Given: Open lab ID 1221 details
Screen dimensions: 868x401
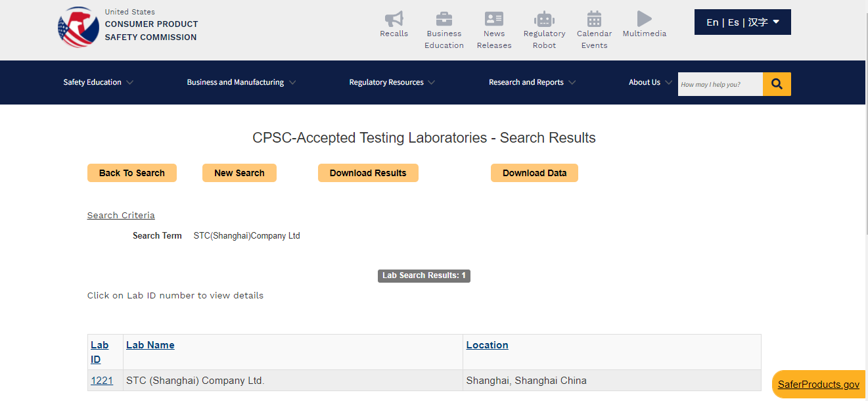Looking at the screenshot, I should click(x=102, y=380).
